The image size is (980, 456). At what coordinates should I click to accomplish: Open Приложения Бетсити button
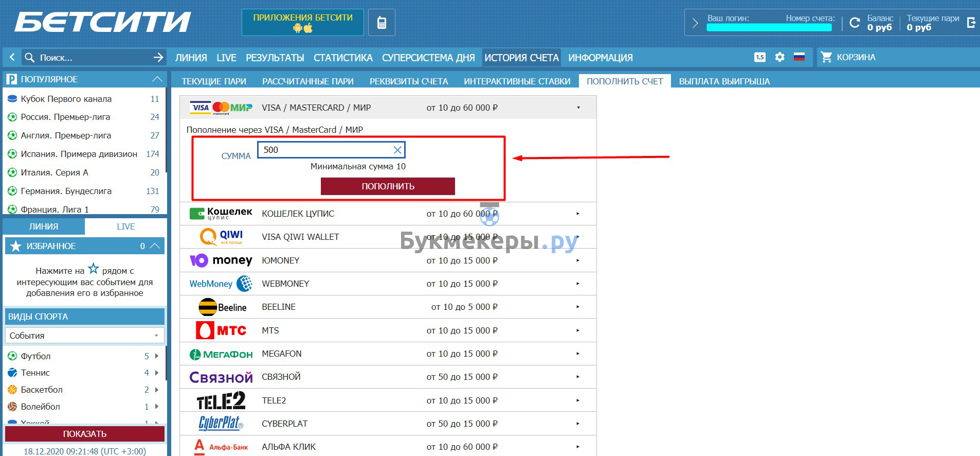pos(303,23)
